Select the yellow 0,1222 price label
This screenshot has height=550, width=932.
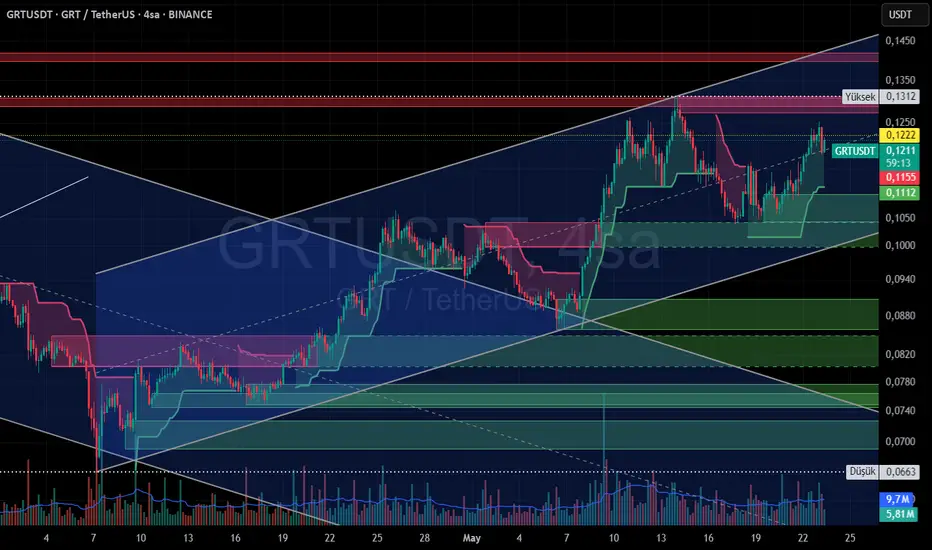tap(900, 135)
